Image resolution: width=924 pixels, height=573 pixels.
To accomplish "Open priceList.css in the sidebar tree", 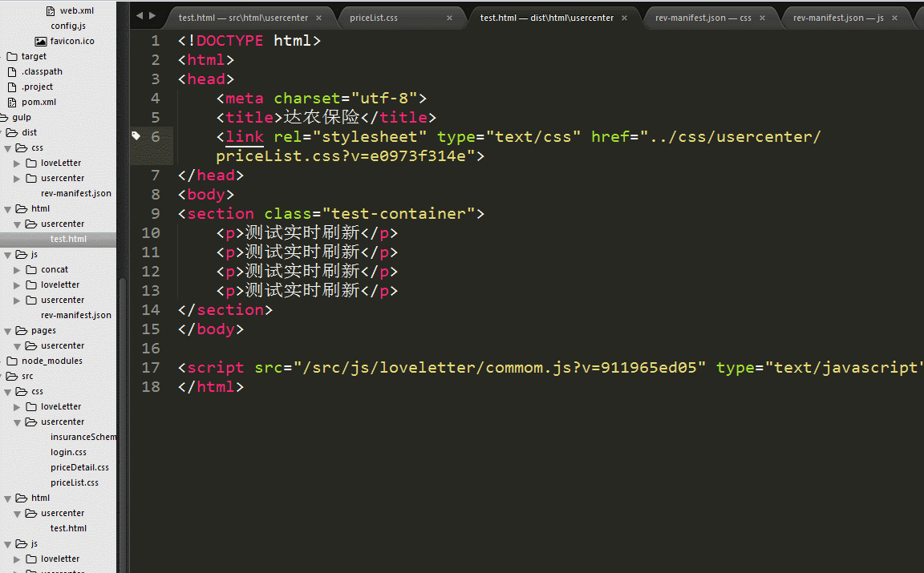I will pyautogui.click(x=75, y=483).
